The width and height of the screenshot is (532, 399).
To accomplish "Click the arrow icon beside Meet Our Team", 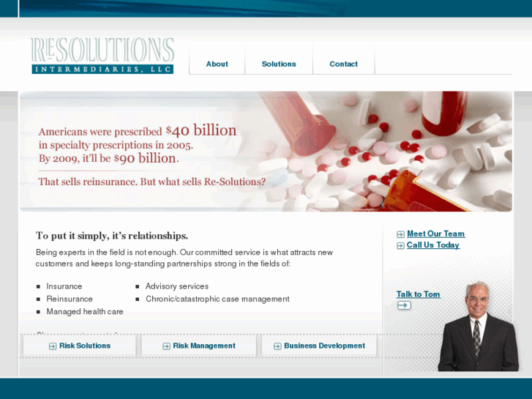I will (x=400, y=234).
